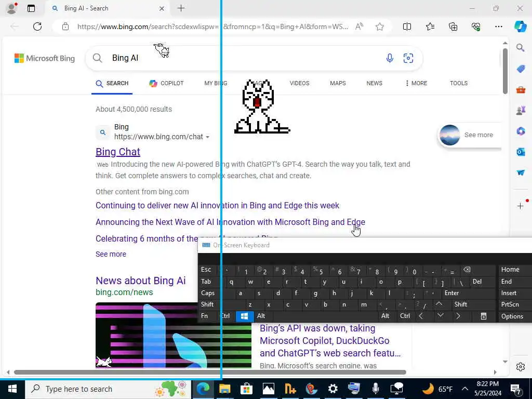
Task: Open the keyboard context menu key
Action: click(x=484, y=316)
